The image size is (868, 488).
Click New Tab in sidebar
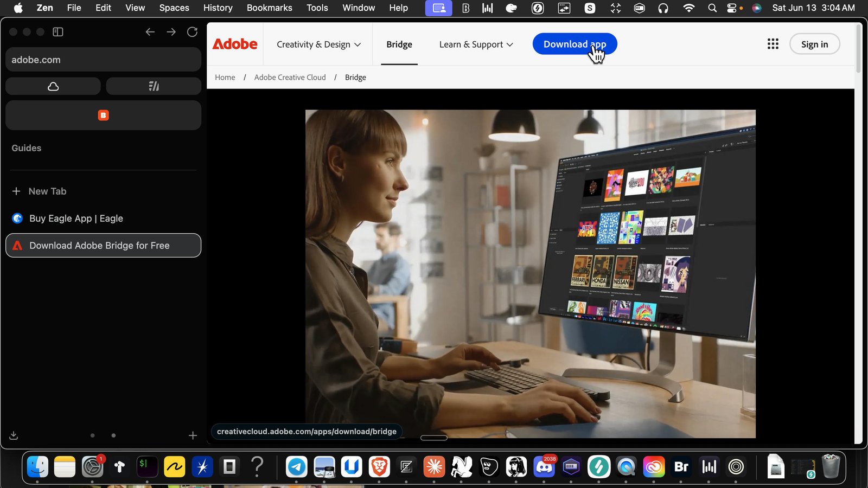(103, 191)
